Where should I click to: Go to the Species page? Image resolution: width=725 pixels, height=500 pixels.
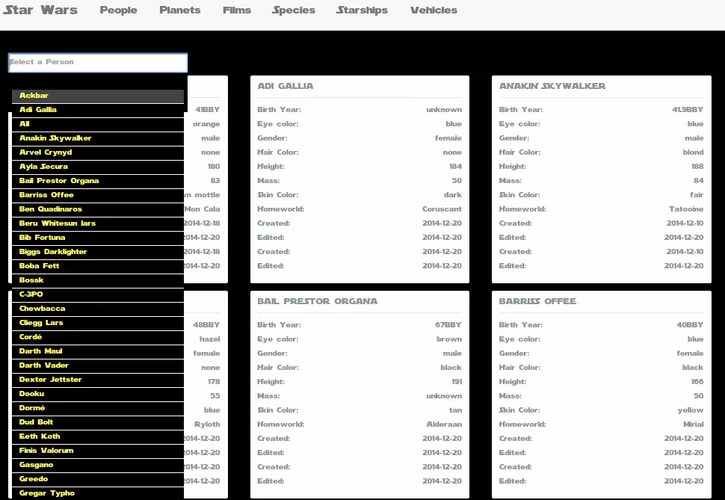click(x=294, y=10)
